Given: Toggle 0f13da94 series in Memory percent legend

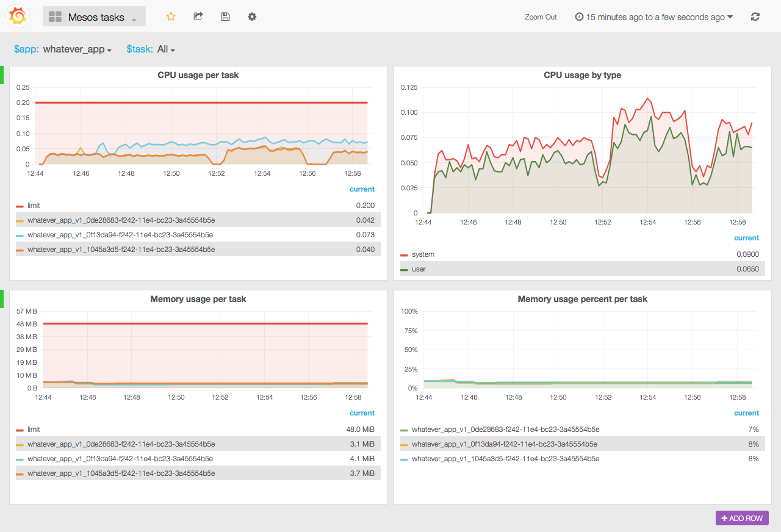Looking at the screenshot, I should pos(505,444).
